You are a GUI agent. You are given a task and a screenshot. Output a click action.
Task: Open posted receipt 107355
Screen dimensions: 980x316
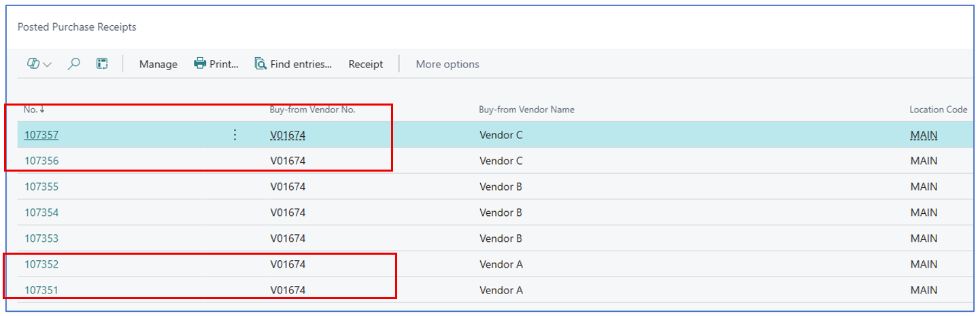tap(41, 187)
